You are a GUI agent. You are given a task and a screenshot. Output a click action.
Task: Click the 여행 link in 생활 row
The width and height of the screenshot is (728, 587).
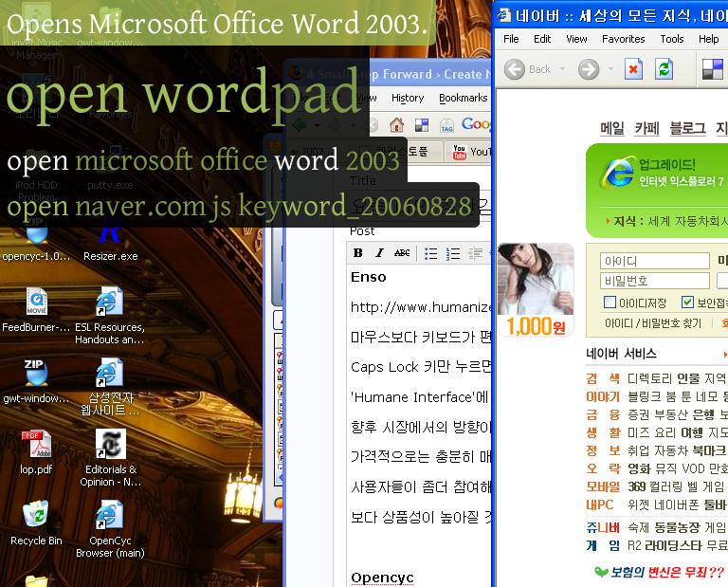tap(692, 432)
